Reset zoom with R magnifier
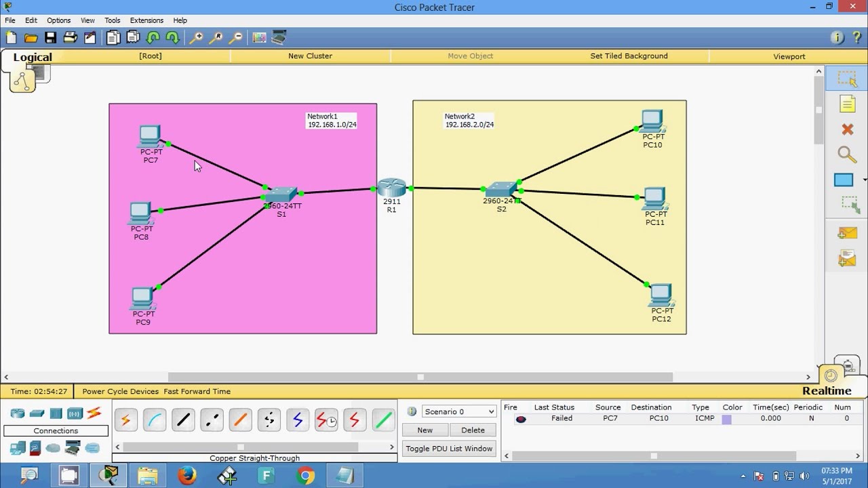The height and width of the screenshot is (488, 868). tap(216, 38)
